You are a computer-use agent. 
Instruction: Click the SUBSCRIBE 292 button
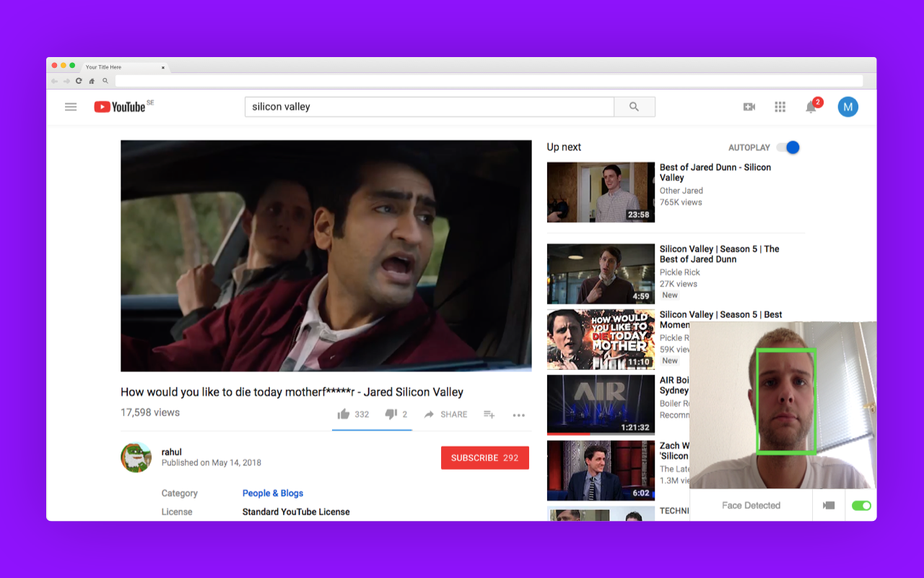(x=485, y=458)
